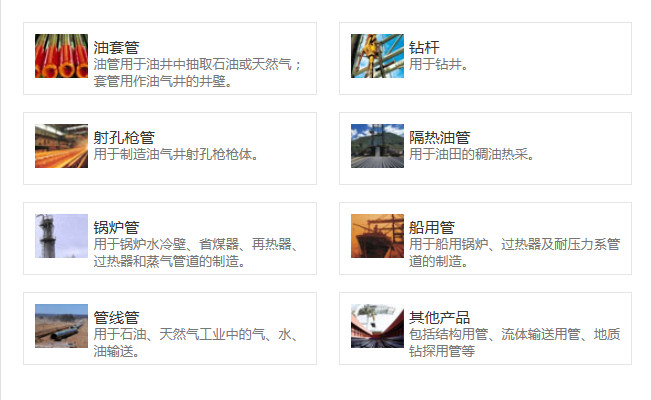This screenshot has height=400, width=651.
Task: Click the 其他产品 heading link
Action: pyautogui.click(x=439, y=317)
